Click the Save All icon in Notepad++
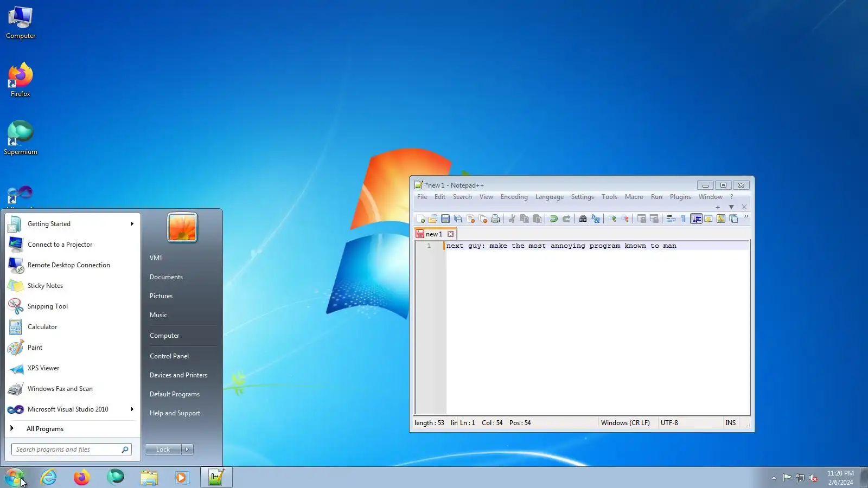 pyautogui.click(x=458, y=219)
